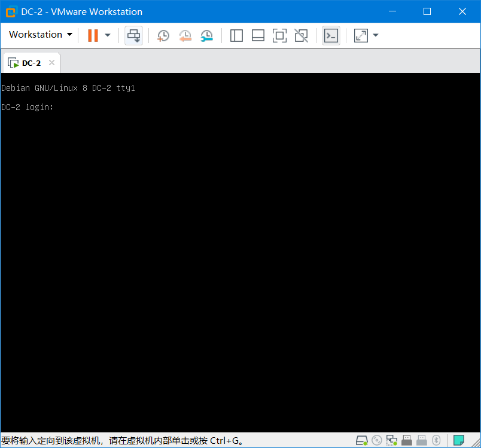Click the stretch guest display icon
This screenshot has width=481, height=448.
[361, 35]
